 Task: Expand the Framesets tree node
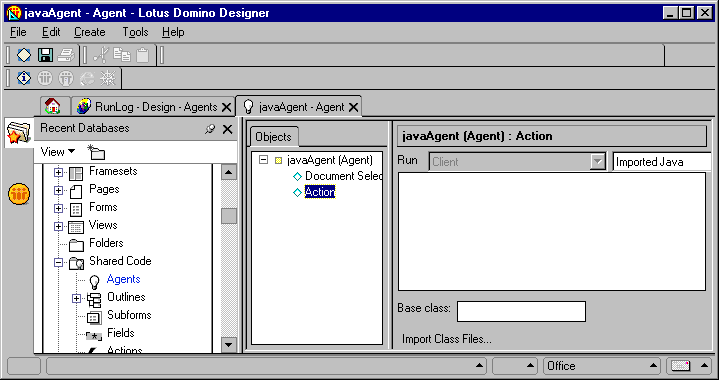(x=58, y=173)
